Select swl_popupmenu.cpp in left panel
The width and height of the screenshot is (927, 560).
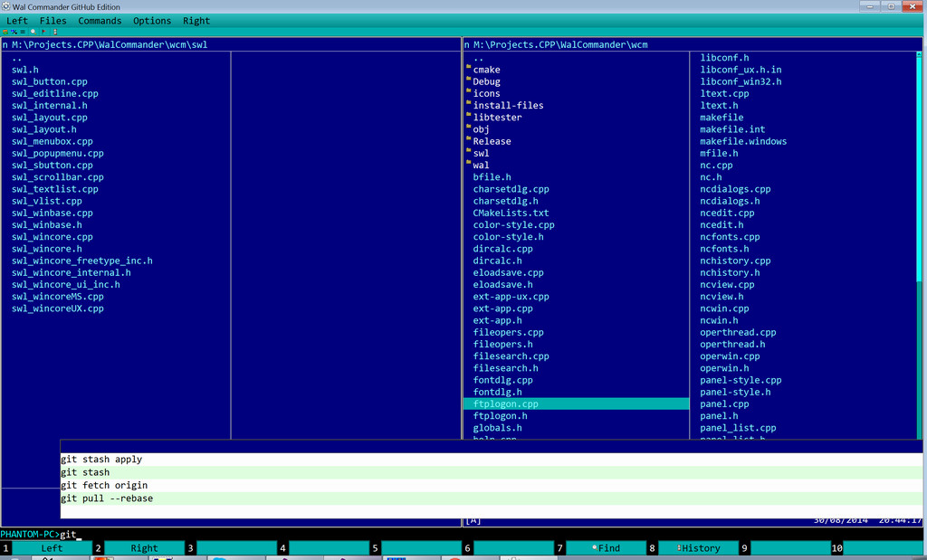[x=58, y=153]
